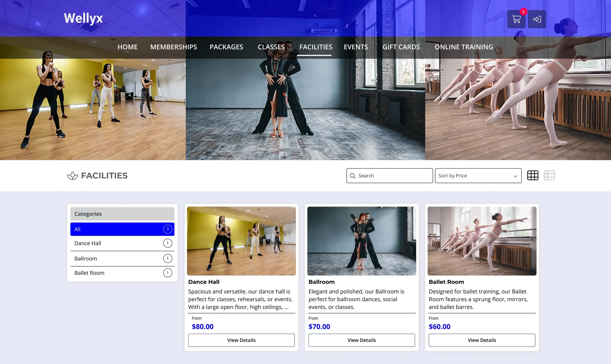Open the Memberships menu item
The height and width of the screenshot is (364, 611).
pos(174,47)
